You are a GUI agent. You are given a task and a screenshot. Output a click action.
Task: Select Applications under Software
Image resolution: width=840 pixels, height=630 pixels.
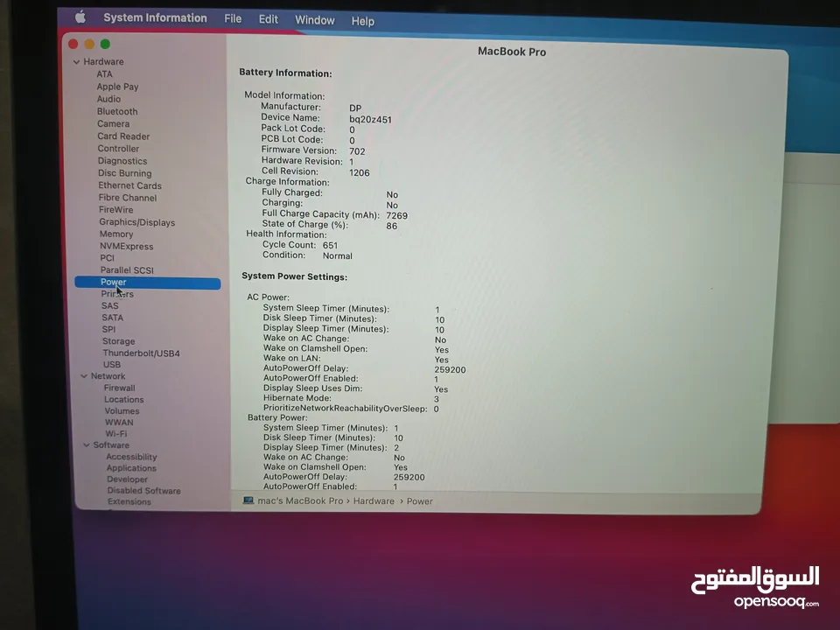(131, 468)
